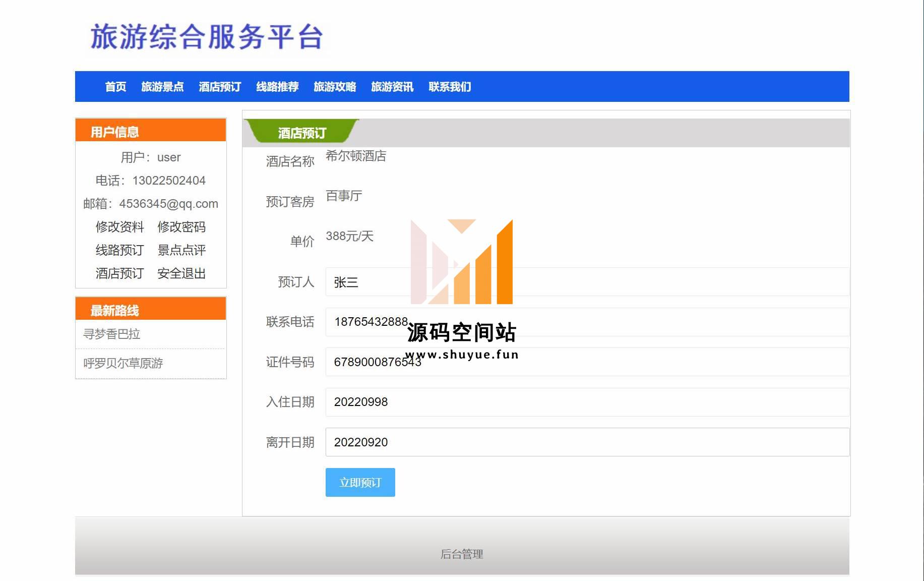Submit with the 立即预订 button

coord(360,483)
